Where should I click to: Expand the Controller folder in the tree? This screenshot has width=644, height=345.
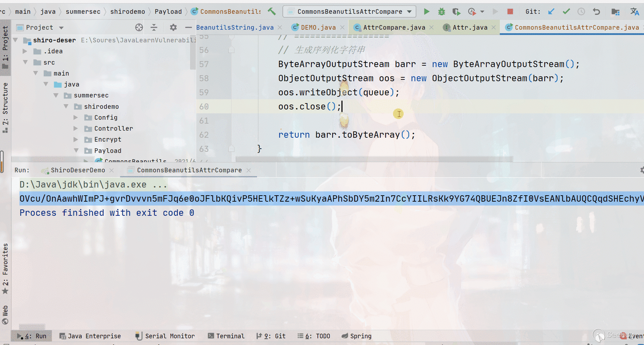click(x=76, y=129)
